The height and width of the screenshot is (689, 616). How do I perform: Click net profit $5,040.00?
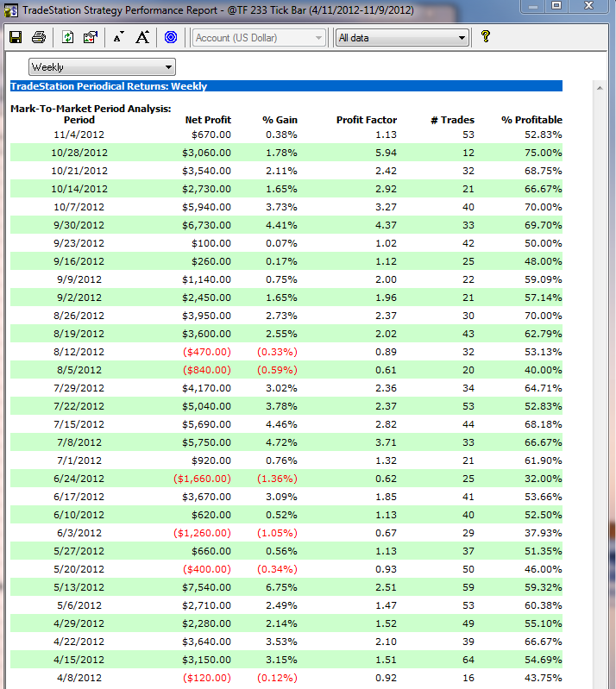click(207, 406)
